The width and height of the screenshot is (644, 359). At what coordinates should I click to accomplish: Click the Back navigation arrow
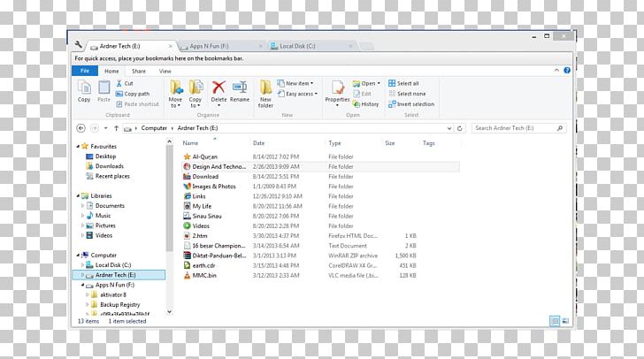pyautogui.click(x=81, y=128)
